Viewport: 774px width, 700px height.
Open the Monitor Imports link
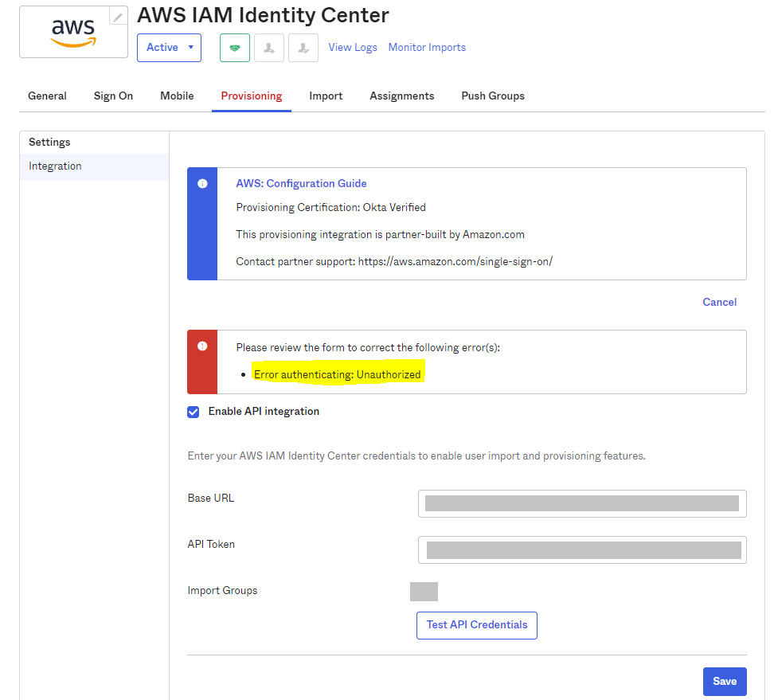[427, 48]
